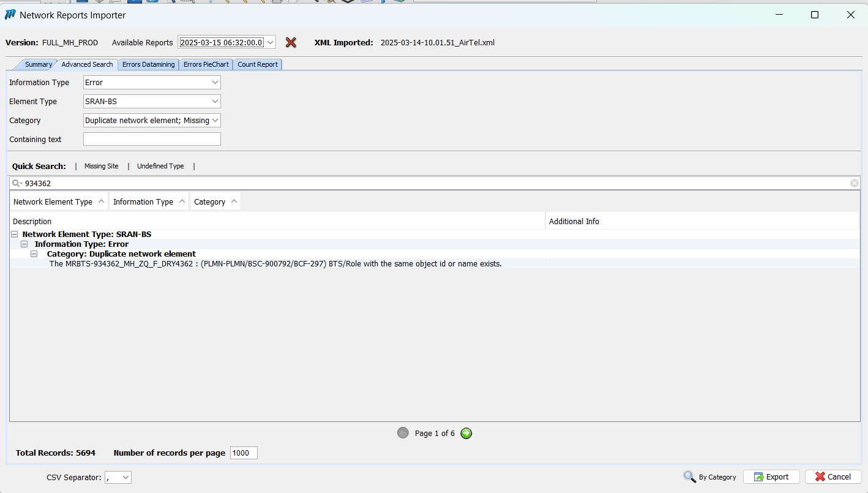Switch to the Errors PieChart tab
Image resolution: width=868 pixels, height=493 pixels.
pyautogui.click(x=206, y=64)
